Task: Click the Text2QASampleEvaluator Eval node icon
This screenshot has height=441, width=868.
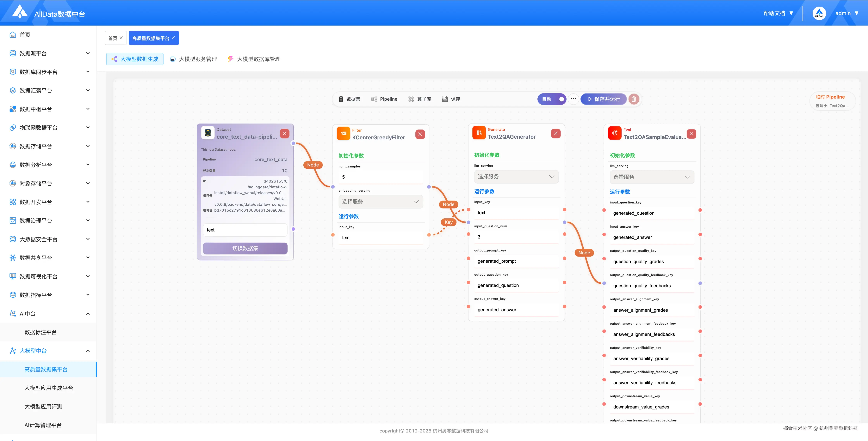Action: pyautogui.click(x=615, y=133)
